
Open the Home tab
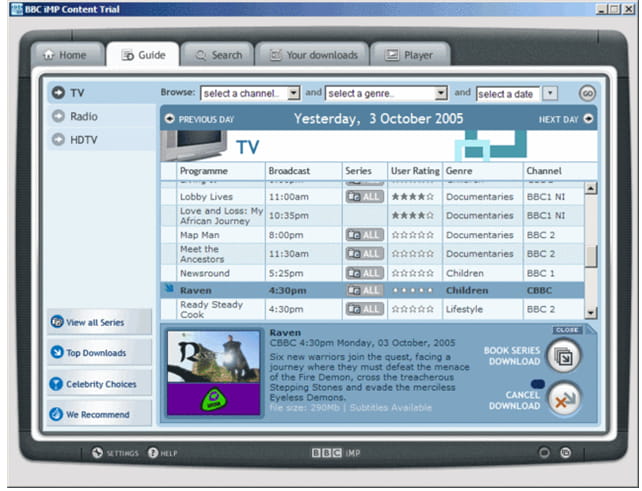click(x=67, y=55)
